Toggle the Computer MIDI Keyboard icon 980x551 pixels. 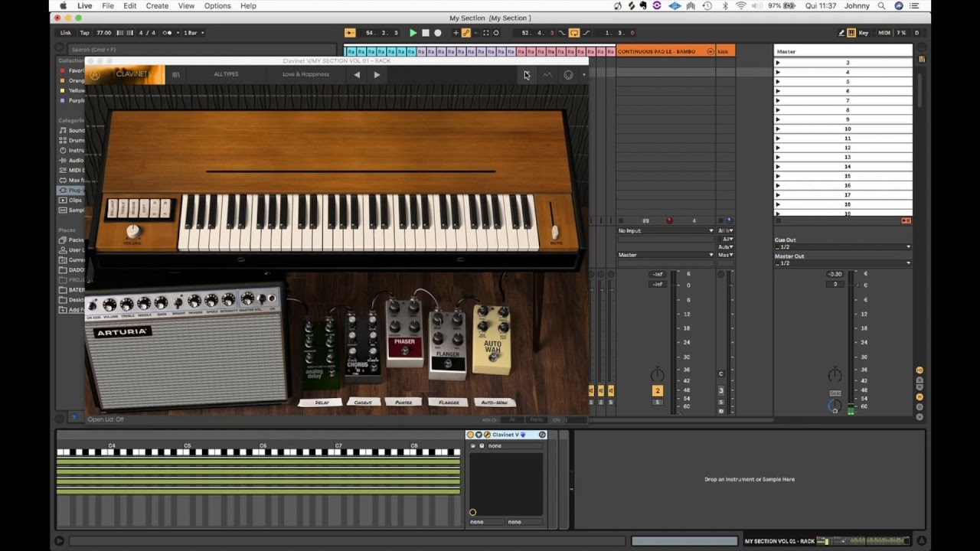[851, 33]
